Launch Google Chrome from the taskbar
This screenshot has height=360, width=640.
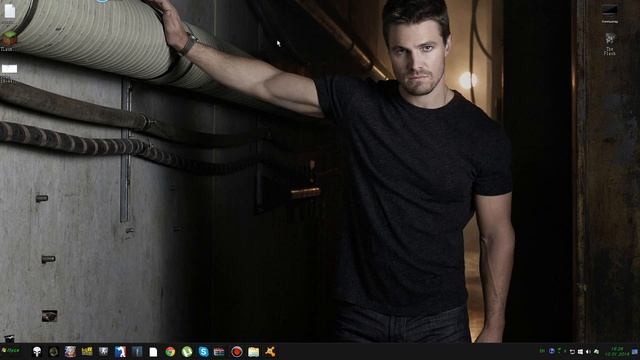170,351
